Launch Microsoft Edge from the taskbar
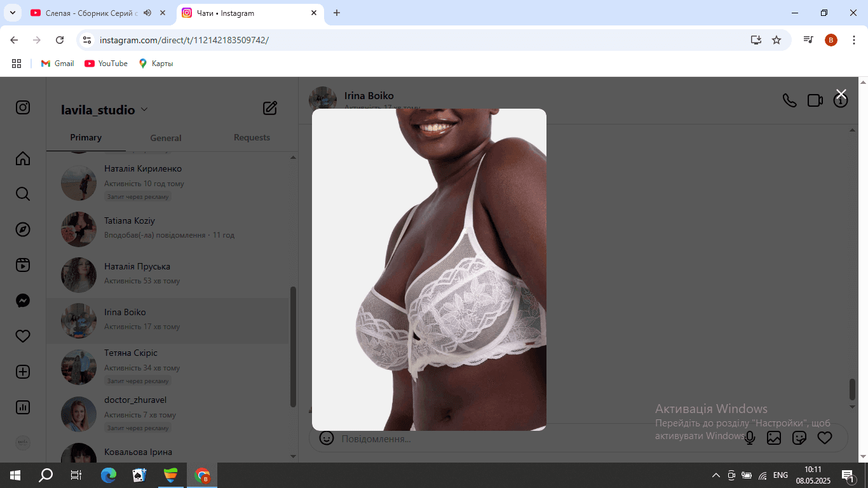 pos(109,475)
